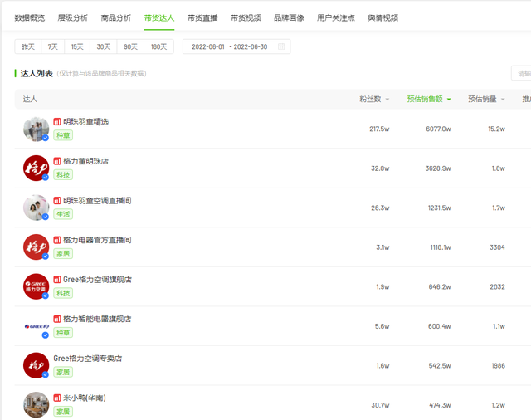Image resolution: width=531 pixels, height=420 pixels.
Task: Click 家居 tag under Gree格力空调专卖店
Action: (x=63, y=372)
